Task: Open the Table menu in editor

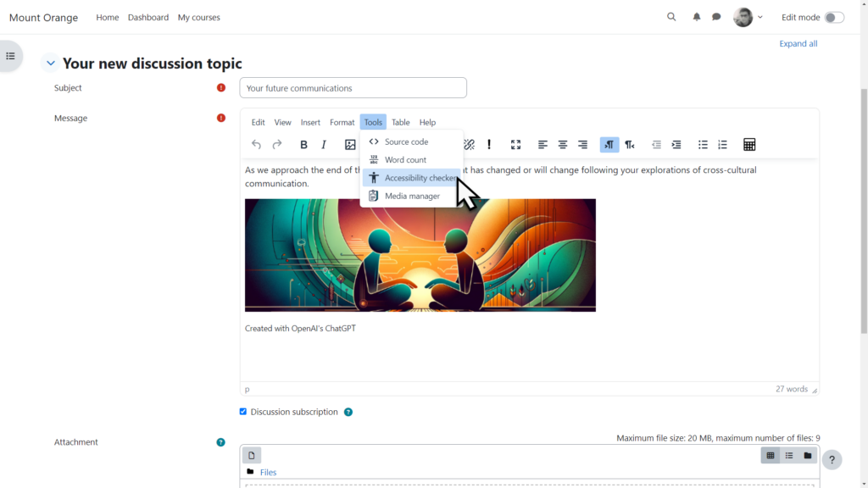Action: tap(400, 123)
